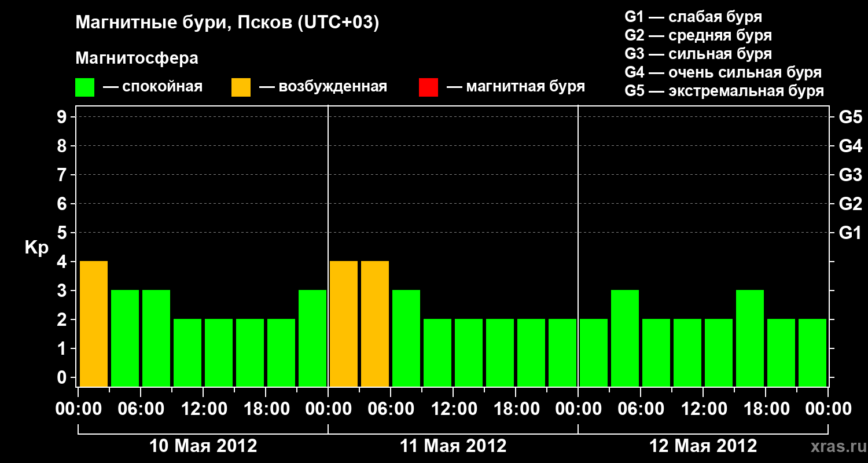Click the Kp value 6 axis label
868x463 pixels.
coord(62,204)
